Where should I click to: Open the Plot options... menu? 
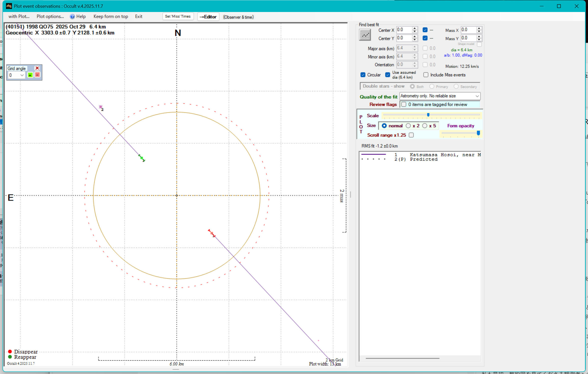click(x=50, y=16)
